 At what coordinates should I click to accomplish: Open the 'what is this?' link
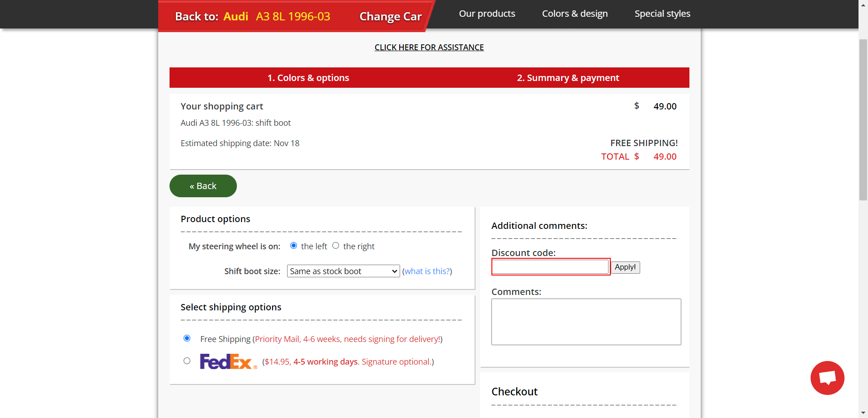click(427, 271)
